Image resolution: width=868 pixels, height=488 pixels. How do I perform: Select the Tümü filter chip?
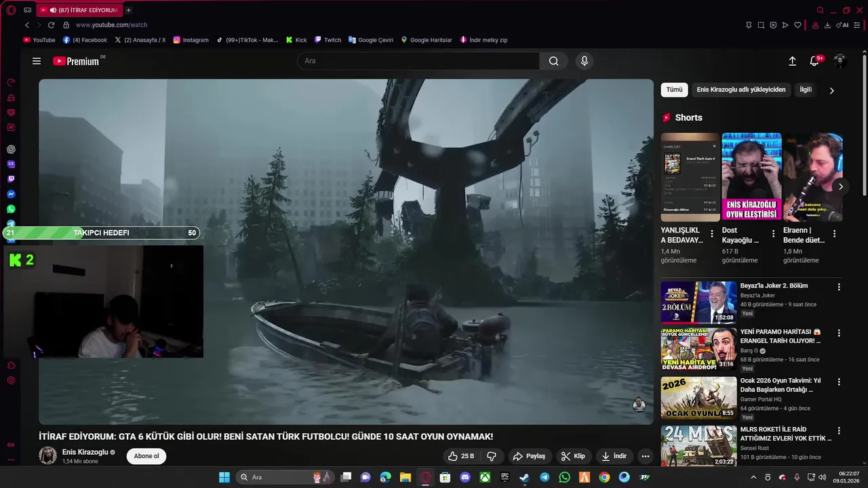674,89
